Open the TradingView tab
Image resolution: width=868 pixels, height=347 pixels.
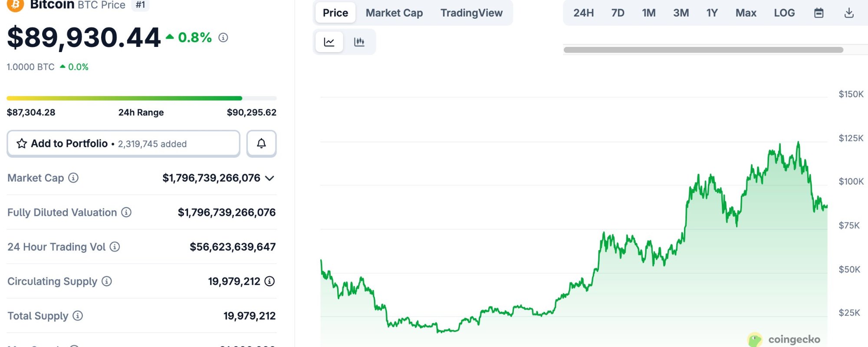[471, 13]
